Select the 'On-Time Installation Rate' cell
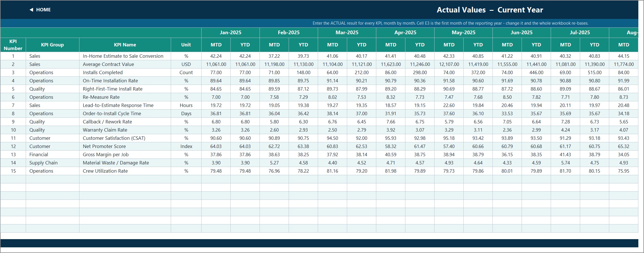This screenshot has width=644, height=253. click(x=125, y=81)
